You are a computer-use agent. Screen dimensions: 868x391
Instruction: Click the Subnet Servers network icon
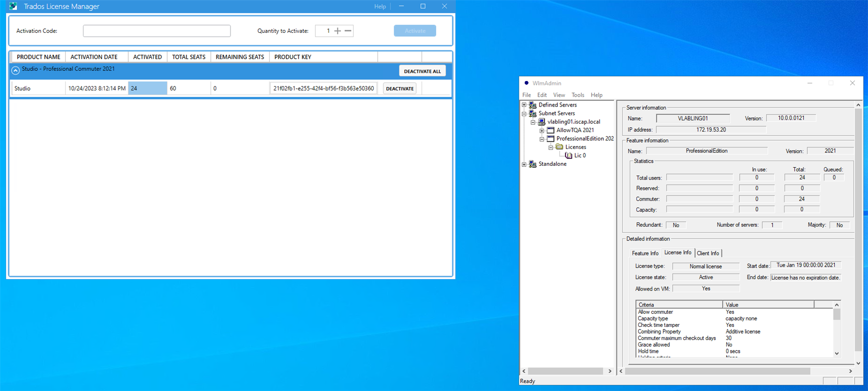pyautogui.click(x=533, y=113)
